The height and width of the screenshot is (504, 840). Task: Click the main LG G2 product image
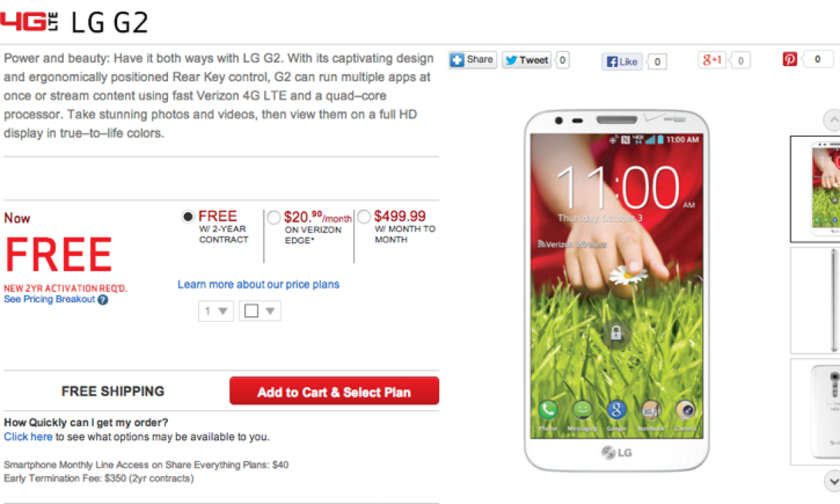click(616, 290)
